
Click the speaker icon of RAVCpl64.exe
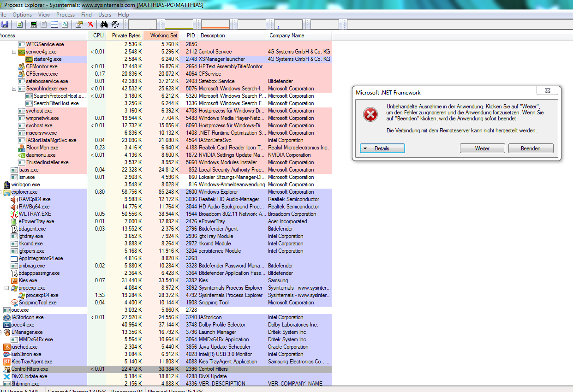click(14, 199)
